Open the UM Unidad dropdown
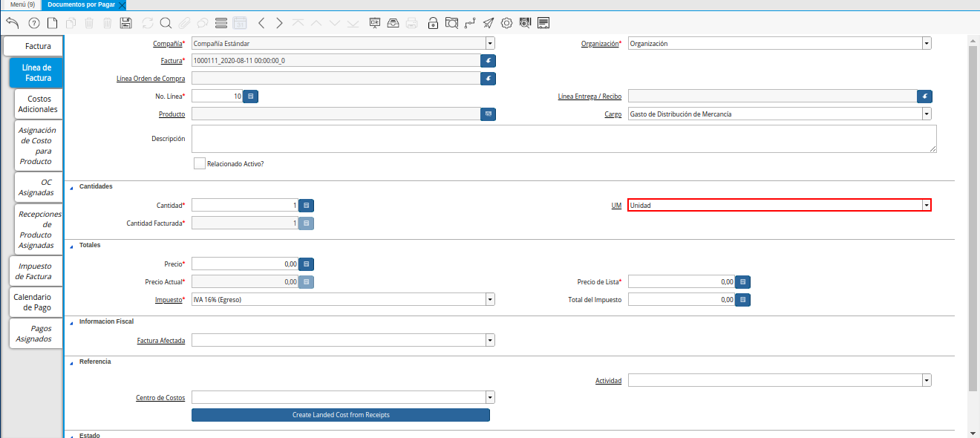 coord(926,206)
